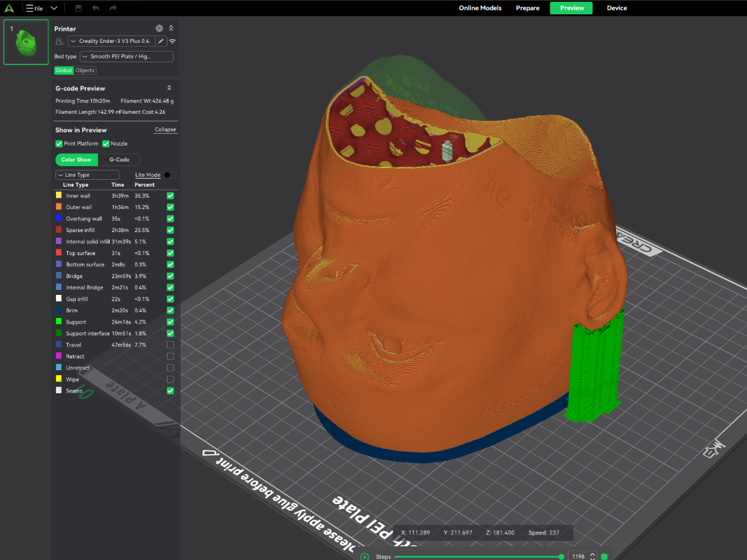Open the Line Type dropdown
Viewport: 747px width, 560px height.
pyautogui.click(x=87, y=175)
